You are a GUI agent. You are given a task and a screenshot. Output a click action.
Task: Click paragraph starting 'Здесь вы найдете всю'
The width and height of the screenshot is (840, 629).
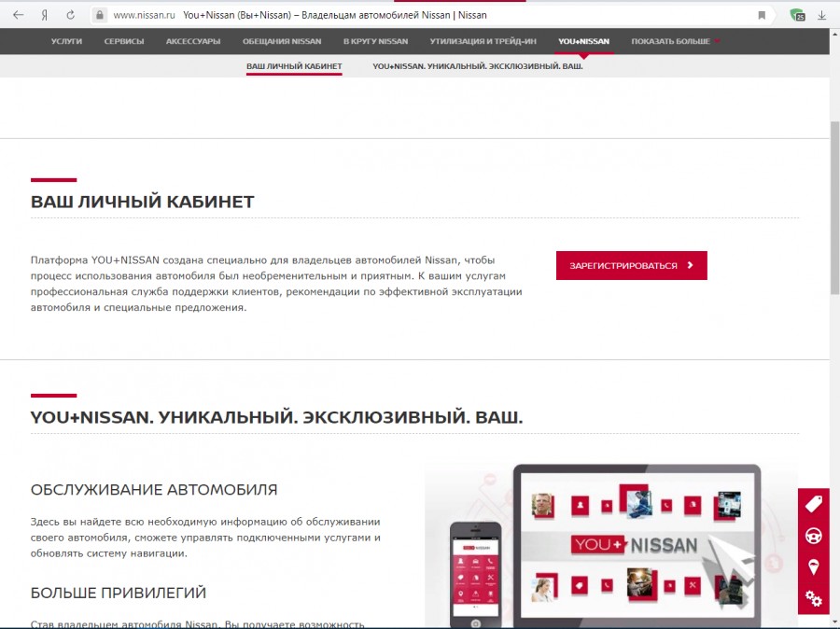point(205,538)
